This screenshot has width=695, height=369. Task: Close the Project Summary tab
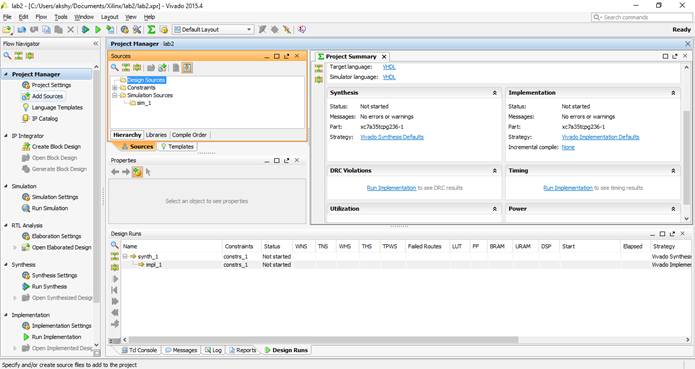point(384,57)
